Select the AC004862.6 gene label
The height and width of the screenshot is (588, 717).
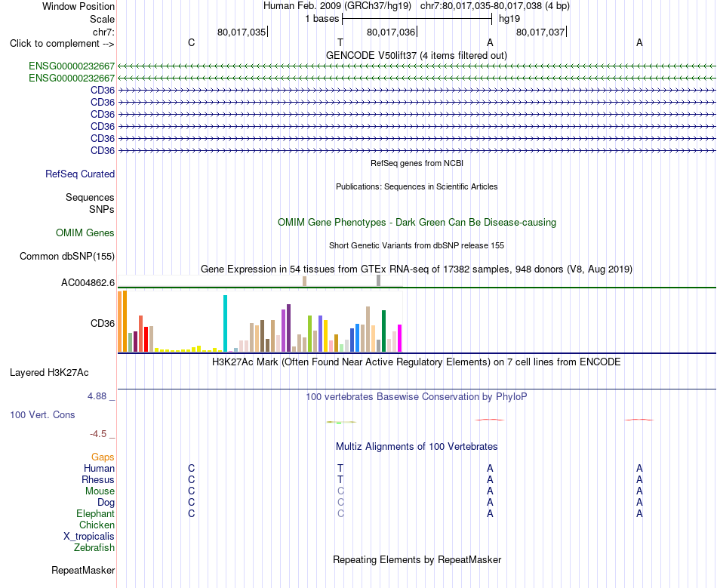pos(88,282)
